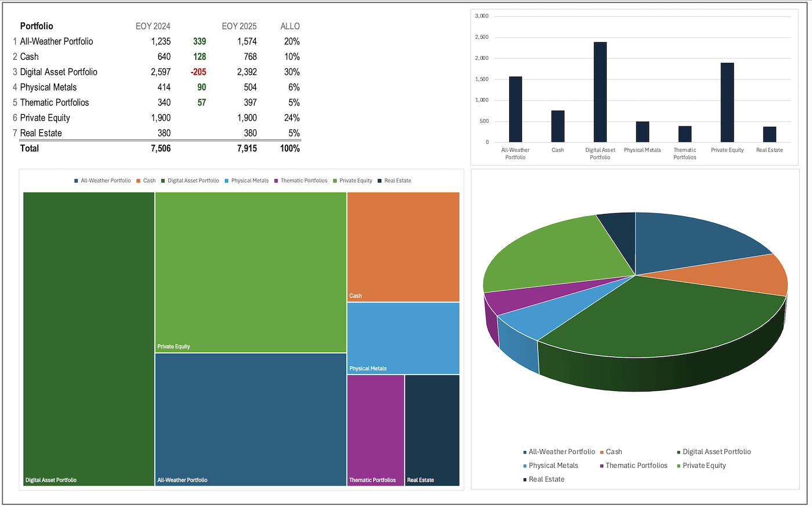Image resolution: width=812 pixels, height=508 pixels.
Task: Click the dark green Digital Asset treemap tile
Action: [89, 339]
